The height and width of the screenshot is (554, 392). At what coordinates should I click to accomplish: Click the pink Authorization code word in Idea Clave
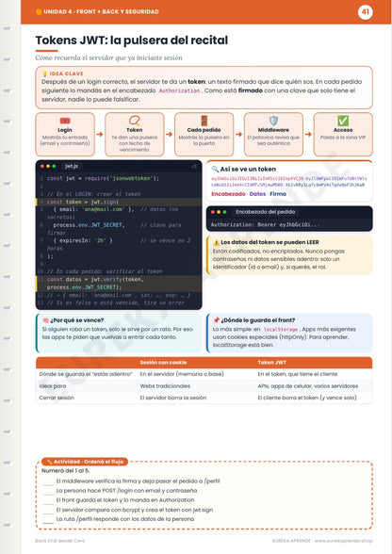[179, 90]
